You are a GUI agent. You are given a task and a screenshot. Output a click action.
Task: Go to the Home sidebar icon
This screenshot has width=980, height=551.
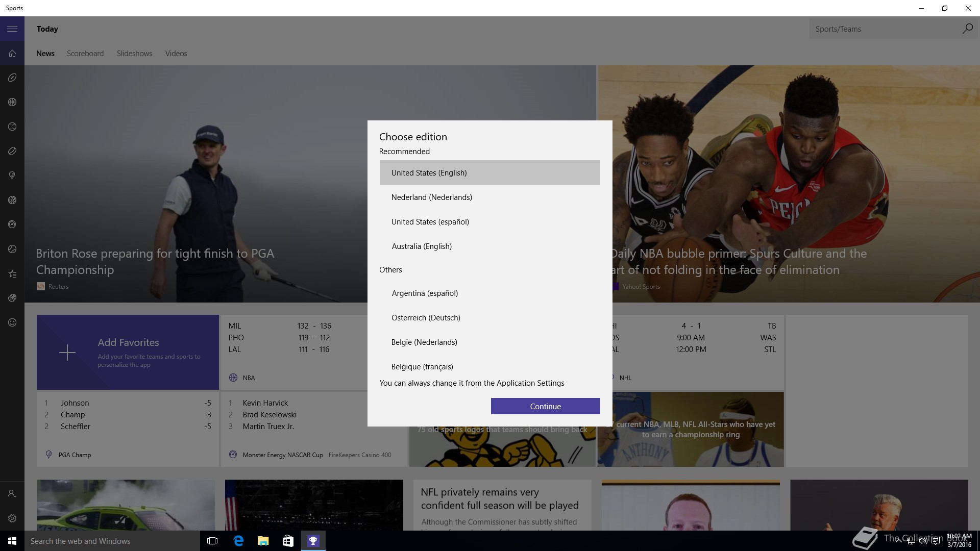[x=12, y=53]
